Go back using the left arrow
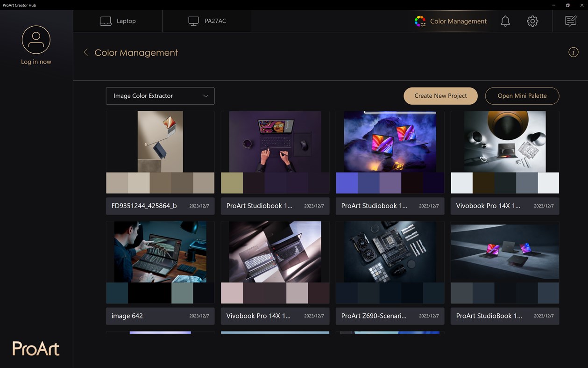This screenshot has height=368, width=588. (85, 53)
